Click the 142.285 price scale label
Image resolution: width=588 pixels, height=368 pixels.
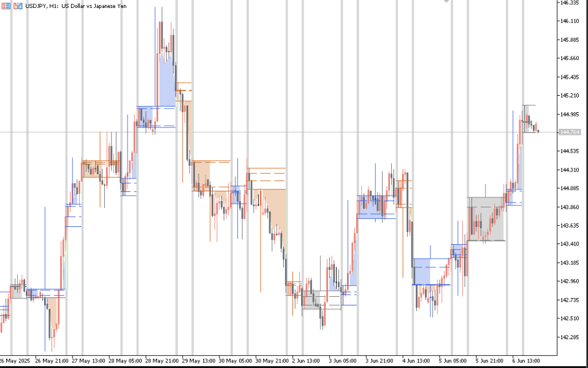[570, 337]
